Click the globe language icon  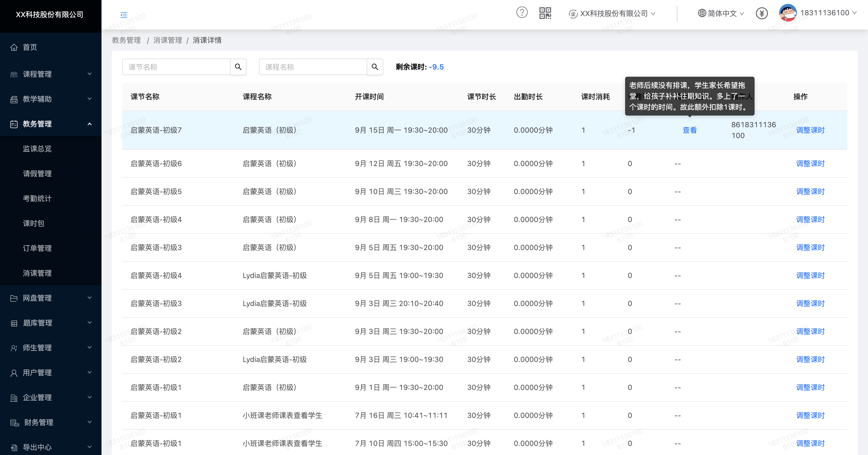tap(702, 13)
